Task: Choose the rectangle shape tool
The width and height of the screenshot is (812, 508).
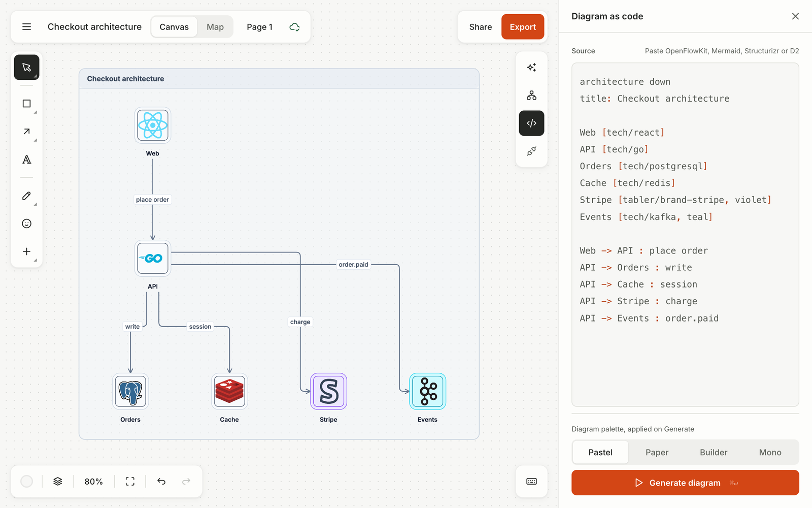Action: point(26,104)
